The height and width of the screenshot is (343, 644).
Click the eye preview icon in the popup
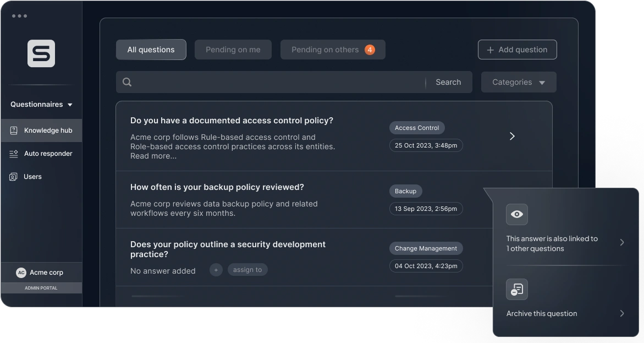pos(516,214)
